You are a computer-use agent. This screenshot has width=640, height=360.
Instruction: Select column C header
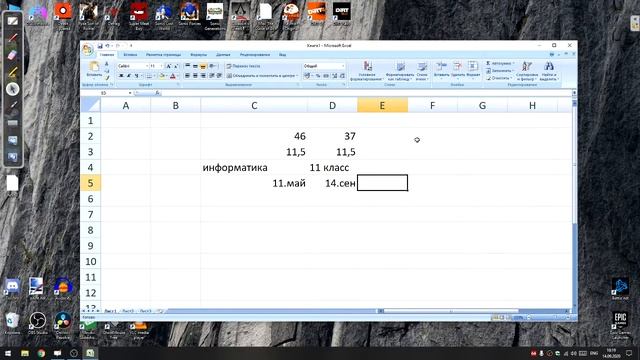254,106
